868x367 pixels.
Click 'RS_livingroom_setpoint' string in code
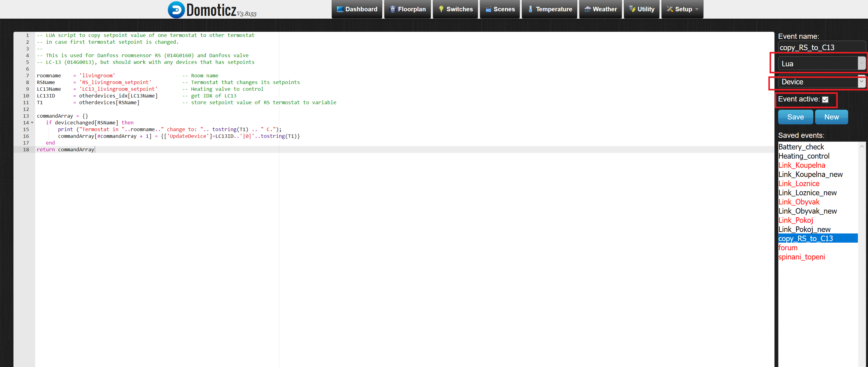coord(115,82)
